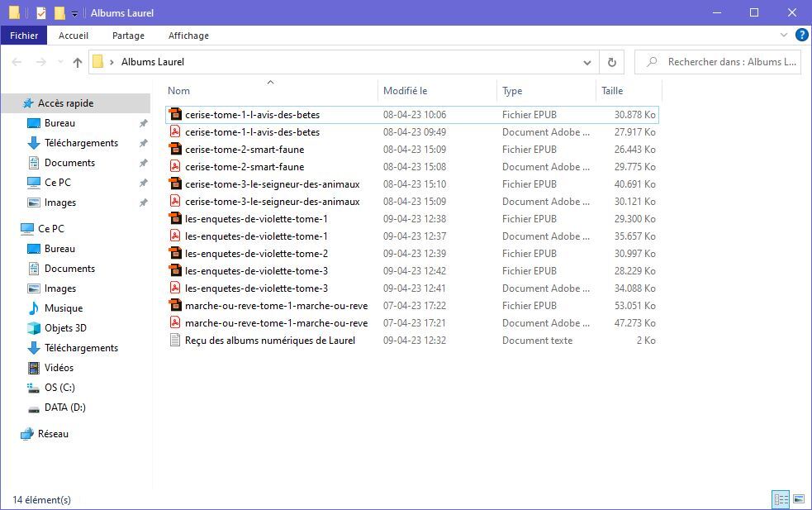Screen dimensions: 812x510
Task: Go up one folder level with up arrow
Action: point(78,62)
